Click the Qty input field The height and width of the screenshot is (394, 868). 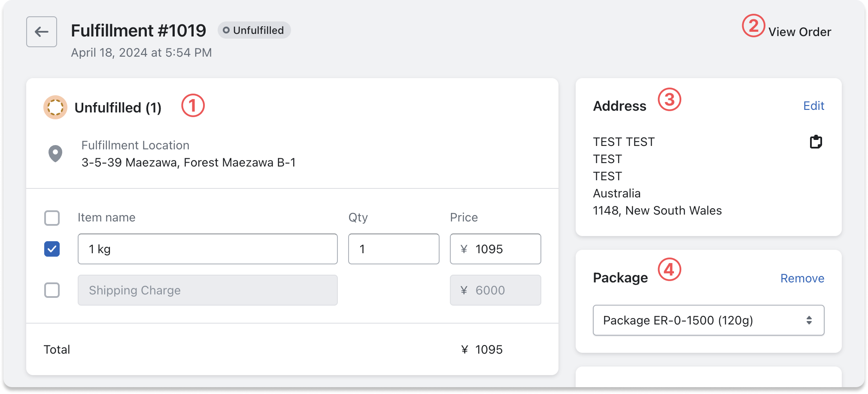(393, 249)
